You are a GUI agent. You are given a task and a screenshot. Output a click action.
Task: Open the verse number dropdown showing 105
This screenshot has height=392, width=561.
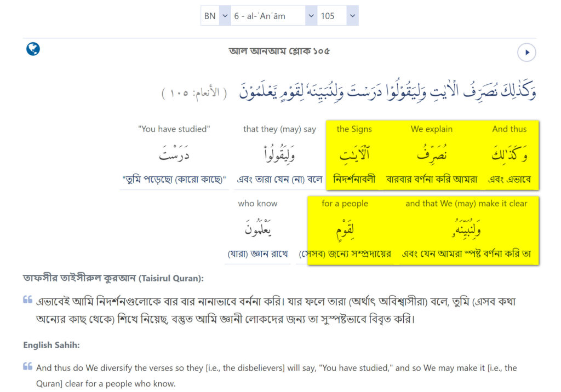coord(338,16)
